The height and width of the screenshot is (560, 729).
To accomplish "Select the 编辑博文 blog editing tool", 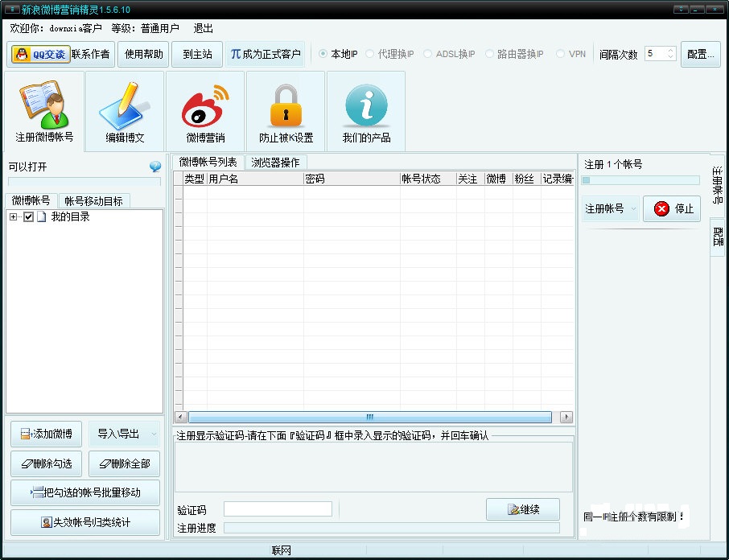I will (x=125, y=111).
